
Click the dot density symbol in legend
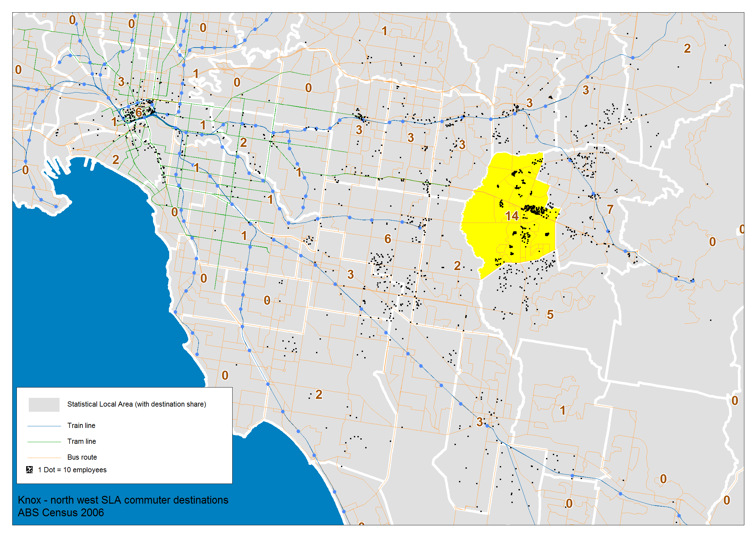29,470
